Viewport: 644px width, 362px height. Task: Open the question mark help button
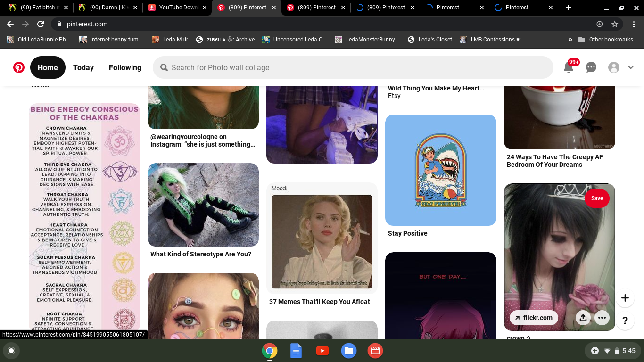click(x=625, y=321)
